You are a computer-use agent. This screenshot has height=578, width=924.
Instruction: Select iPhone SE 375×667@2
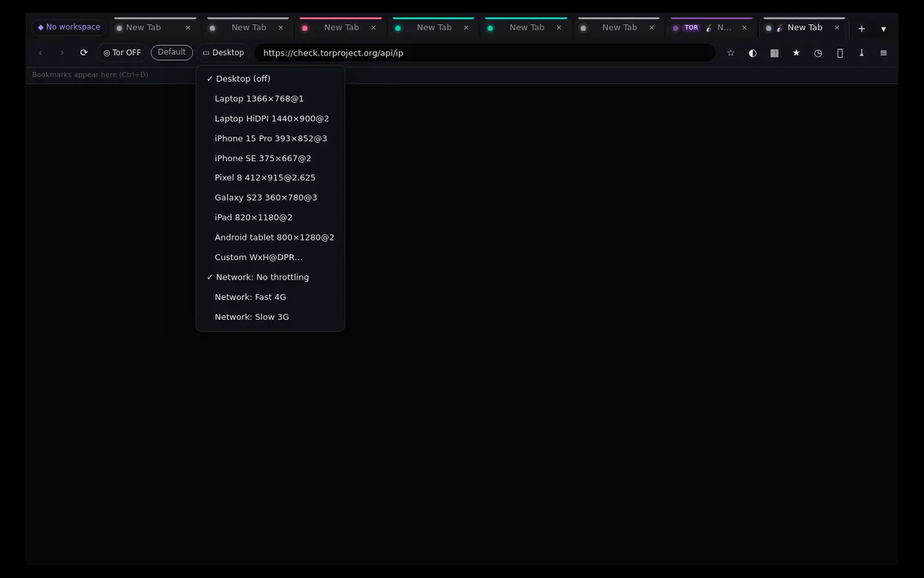[x=271, y=158]
